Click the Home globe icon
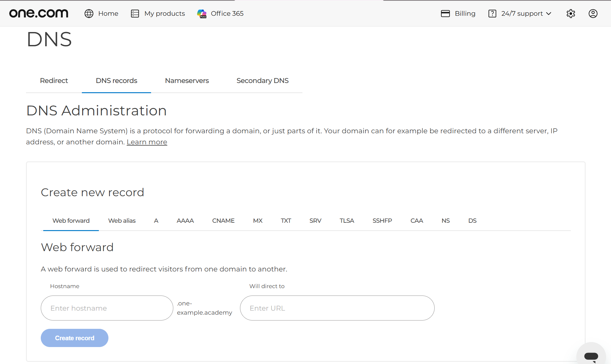The width and height of the screenshot is (611, 364). 89,14
